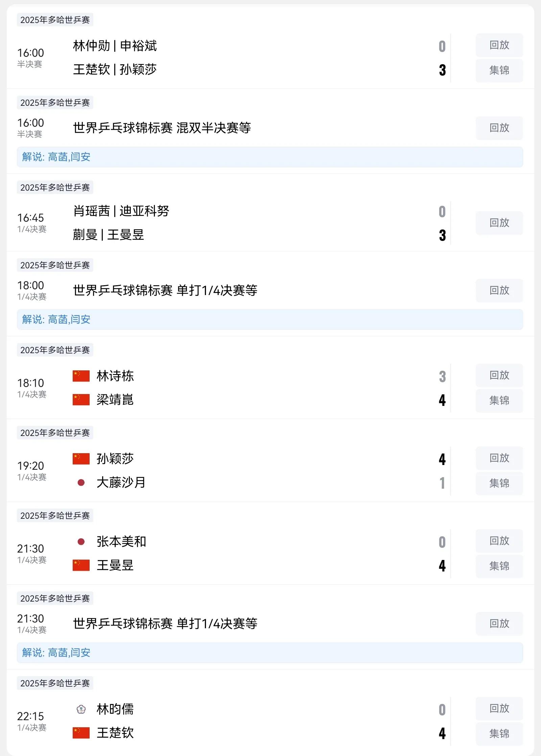541x756 pixels.
Task: Replay the 18:00 单打1/4决赛等 broadcast
Action: pos(499,290)
